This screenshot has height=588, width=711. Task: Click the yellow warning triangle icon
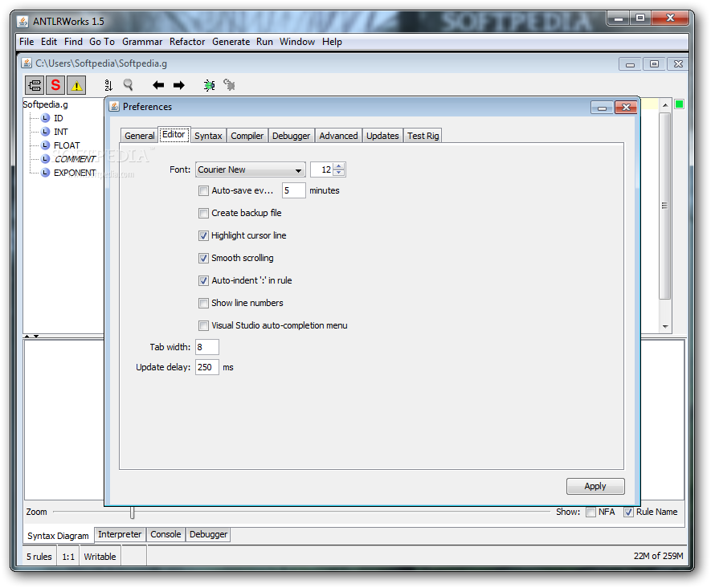[76, 85]
